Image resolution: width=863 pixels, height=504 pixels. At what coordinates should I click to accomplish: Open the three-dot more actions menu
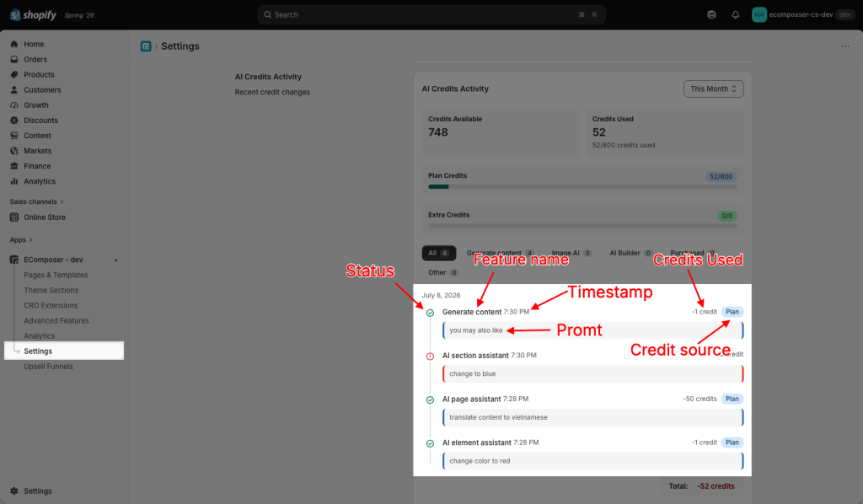[845, 46]
